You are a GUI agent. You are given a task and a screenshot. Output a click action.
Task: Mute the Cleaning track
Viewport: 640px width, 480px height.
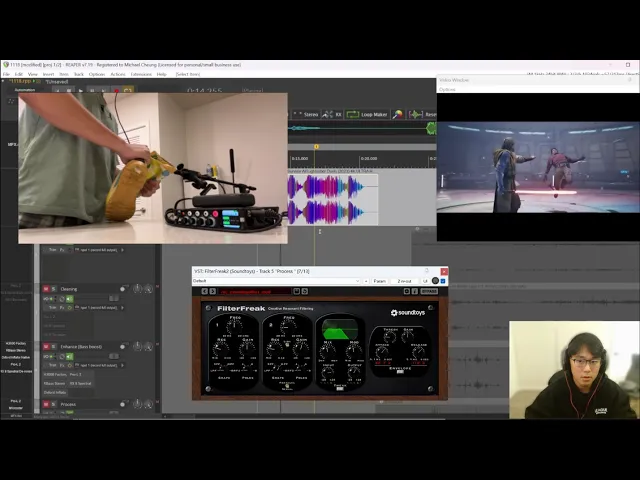click(46, 289)
